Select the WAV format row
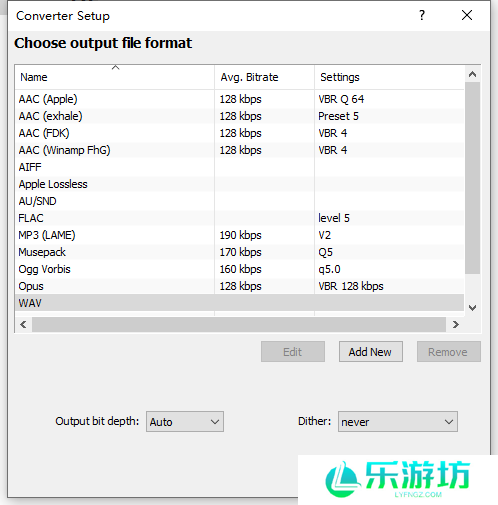The image size is (498, 505). (239, 303)
